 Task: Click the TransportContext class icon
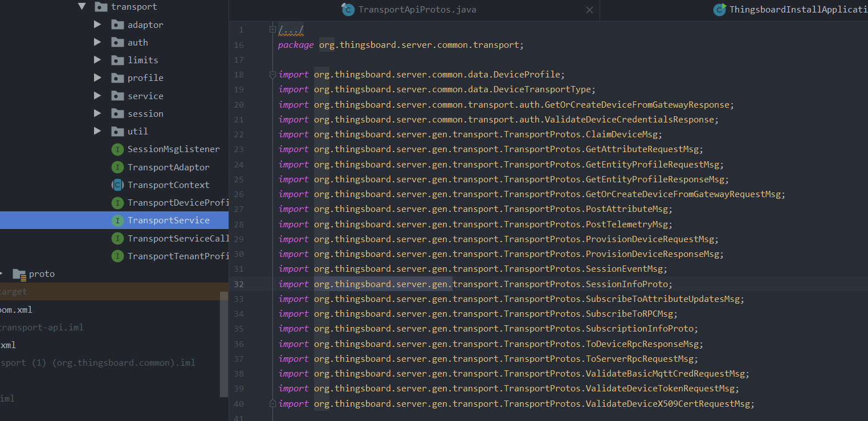(117, 185)
